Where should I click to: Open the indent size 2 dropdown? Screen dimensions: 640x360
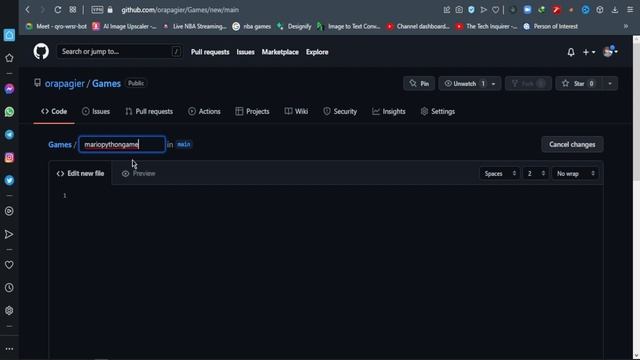click(535, 173)
